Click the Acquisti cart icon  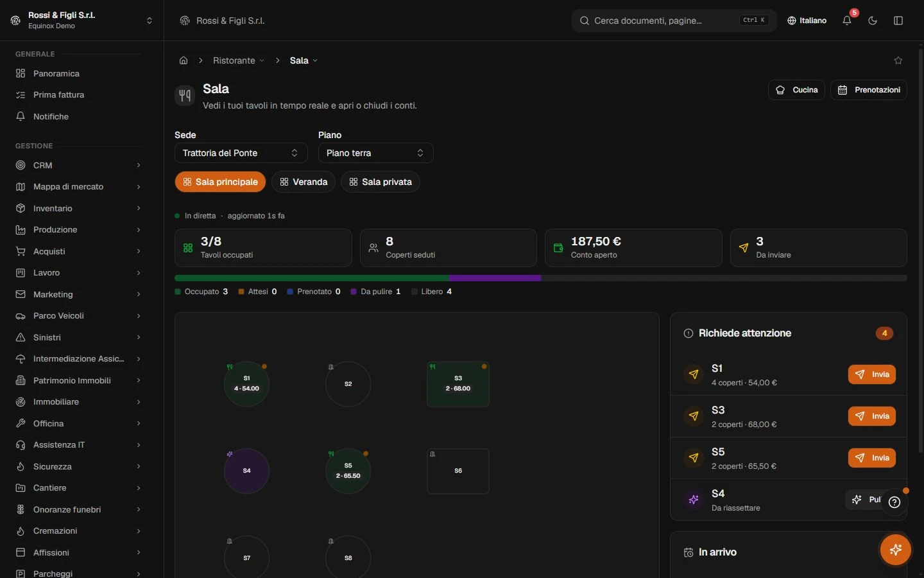(x=21, y=252)
